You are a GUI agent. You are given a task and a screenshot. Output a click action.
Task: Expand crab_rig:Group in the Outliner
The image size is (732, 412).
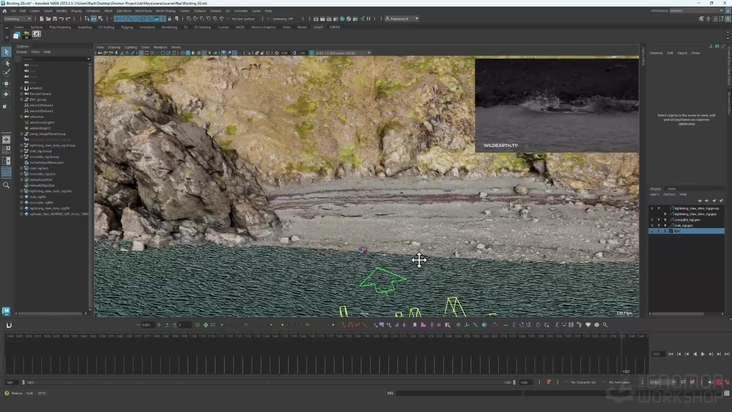pos(21,151)
